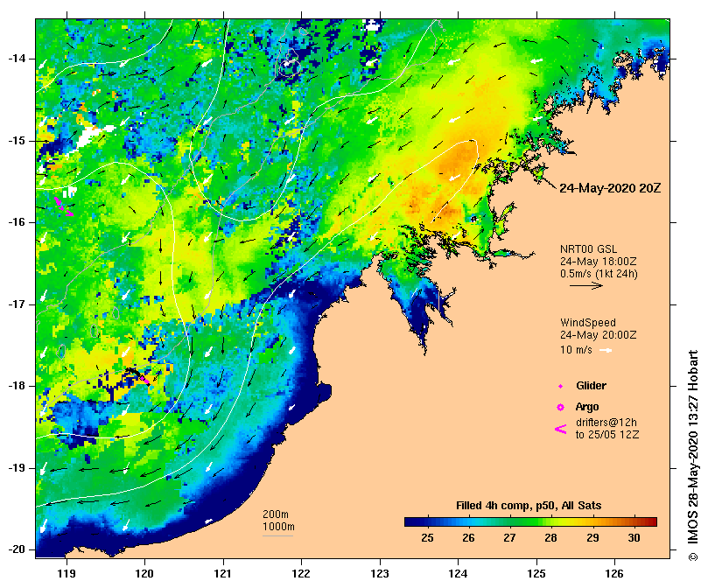This screenshot has width=708, height=588.
Task: Click the latitude label -20
Action: [18, 549]
